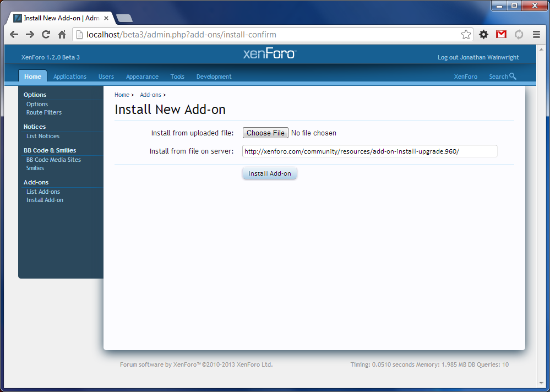The height and width of the screenshot is (392, 550).
Task: Open the Development admin tab
Action: pos(214,77)
